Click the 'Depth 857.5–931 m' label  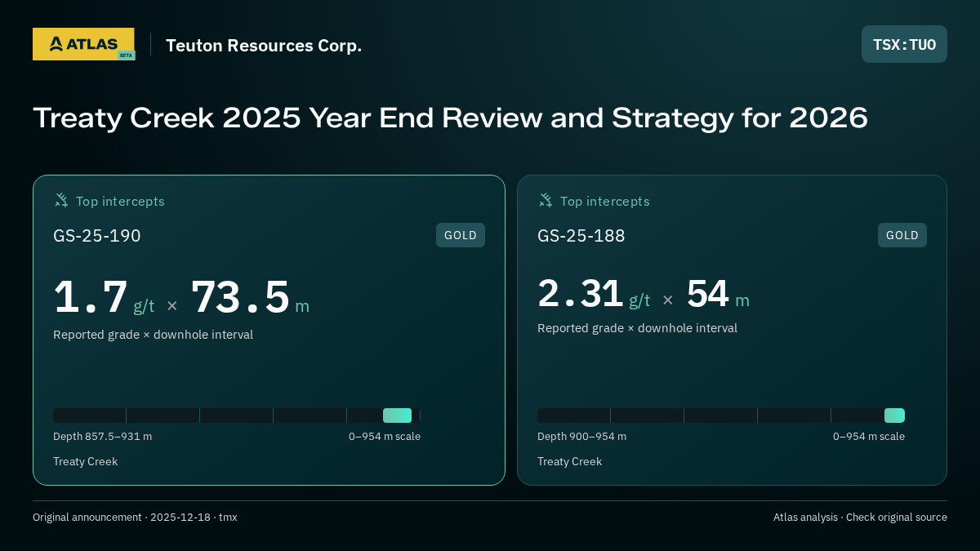click(102, 437)
